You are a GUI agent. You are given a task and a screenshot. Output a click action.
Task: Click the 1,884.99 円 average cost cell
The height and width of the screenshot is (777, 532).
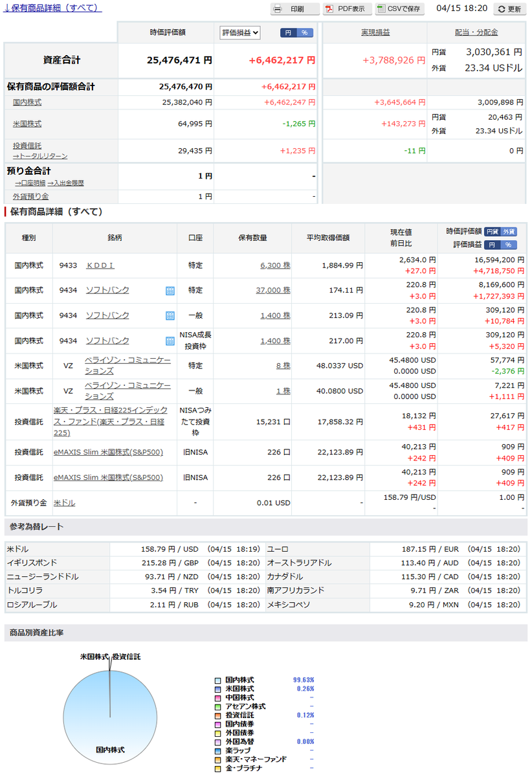pos(342,265)
